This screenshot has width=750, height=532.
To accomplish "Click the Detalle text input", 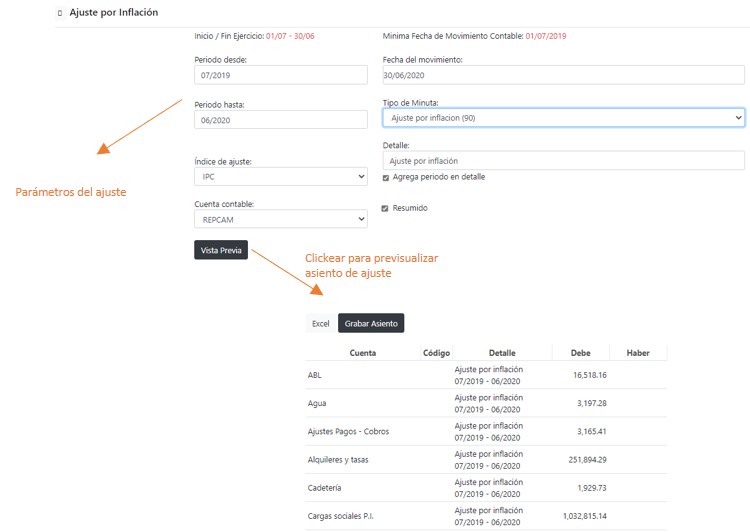I will [563, 161].
